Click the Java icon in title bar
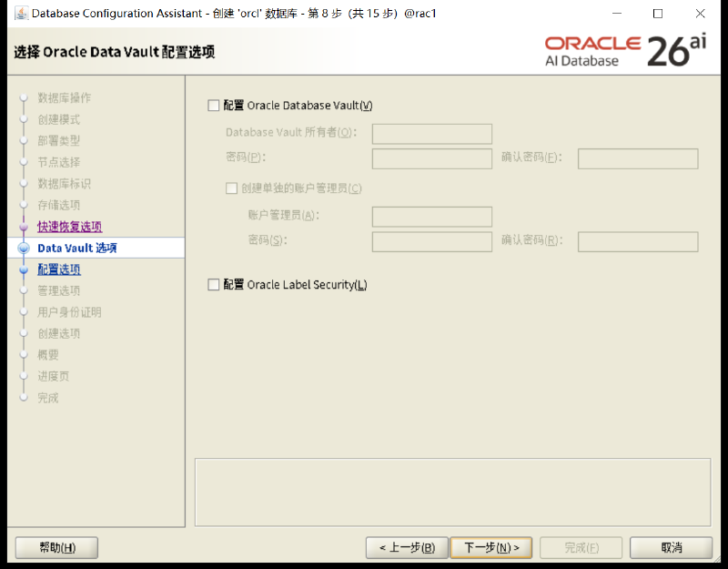The width and height of the screenshot is (728, 569). tap(21, 13)
